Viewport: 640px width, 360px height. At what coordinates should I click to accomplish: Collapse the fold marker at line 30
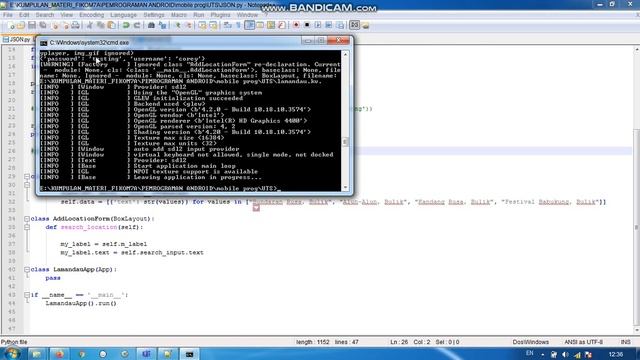tap(27, 185)
